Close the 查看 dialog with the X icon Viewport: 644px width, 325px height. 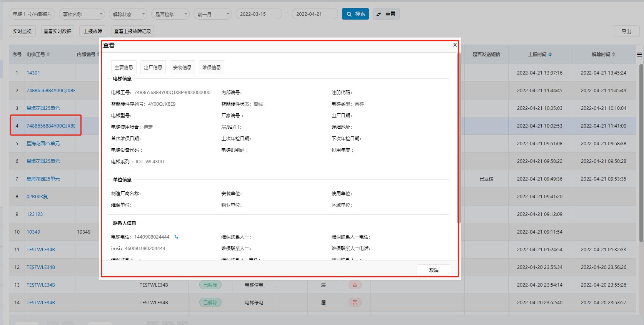[455, 45]
